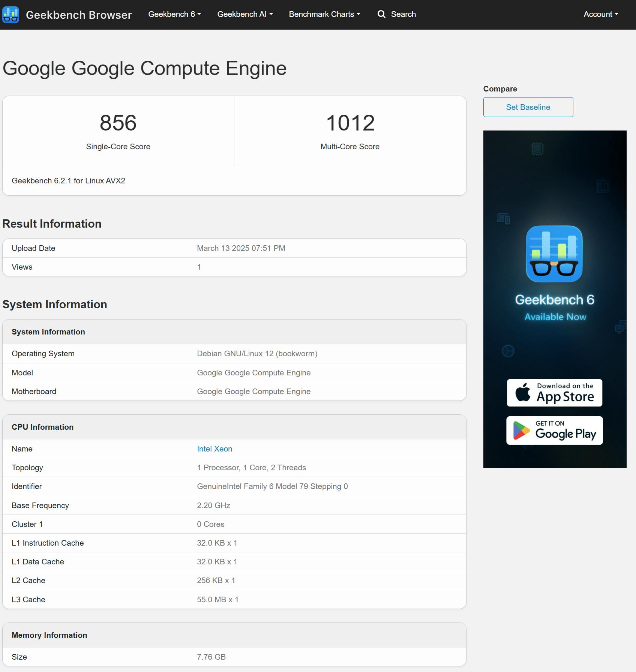
Task: Click the Set Baseline button
Action: click(528, 107)
